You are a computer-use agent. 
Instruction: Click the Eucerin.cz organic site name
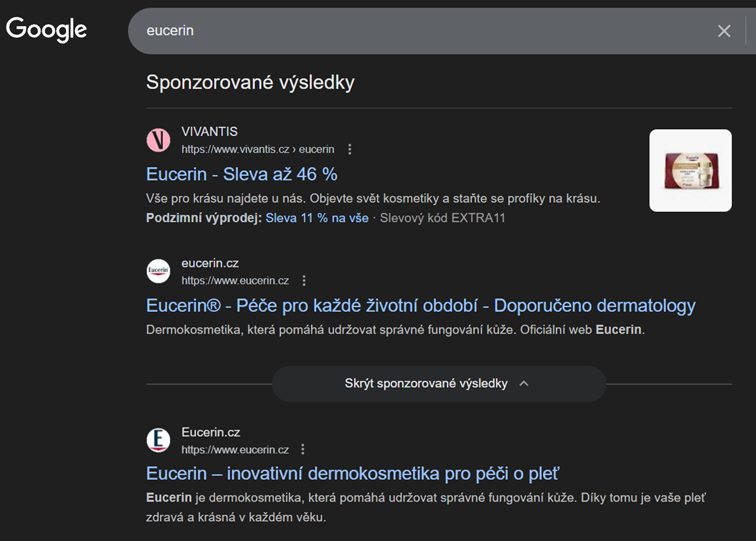click(x=211, y=432)
